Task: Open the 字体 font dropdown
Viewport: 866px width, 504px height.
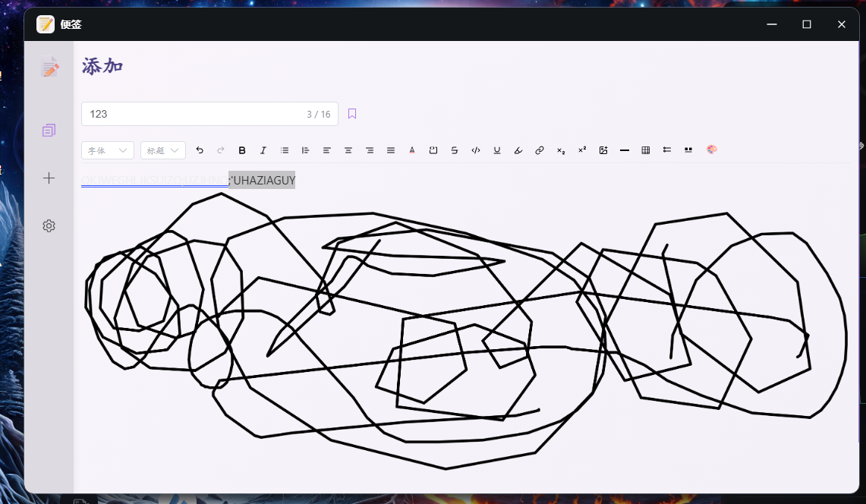Action: [107, 150]
